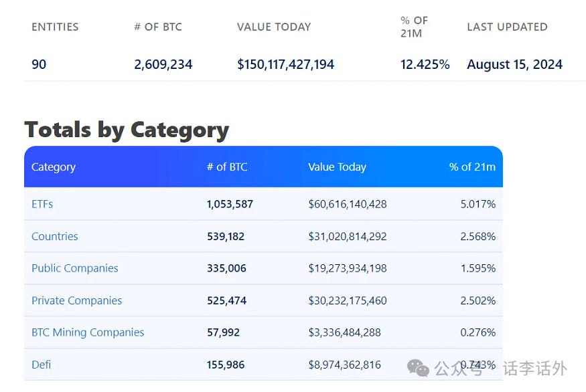
Task: Click the '% of 21m' table column header
Action: 472,167
